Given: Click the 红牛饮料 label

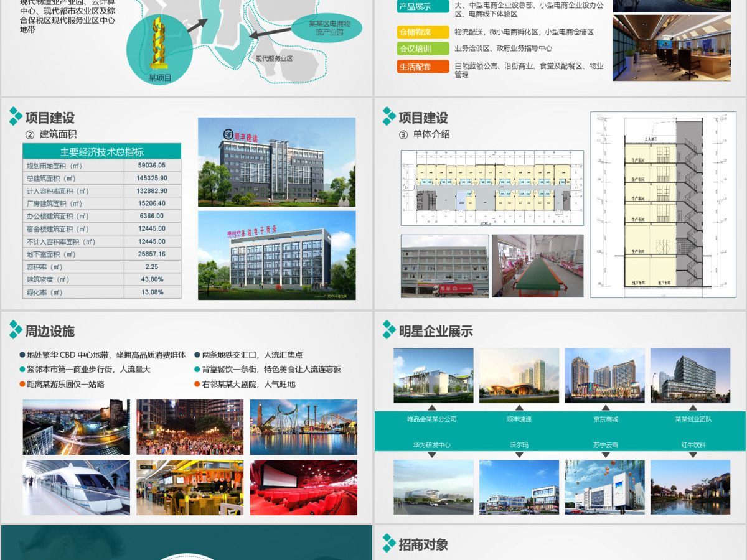Looking at the screenshot, I should coord(693,445).
